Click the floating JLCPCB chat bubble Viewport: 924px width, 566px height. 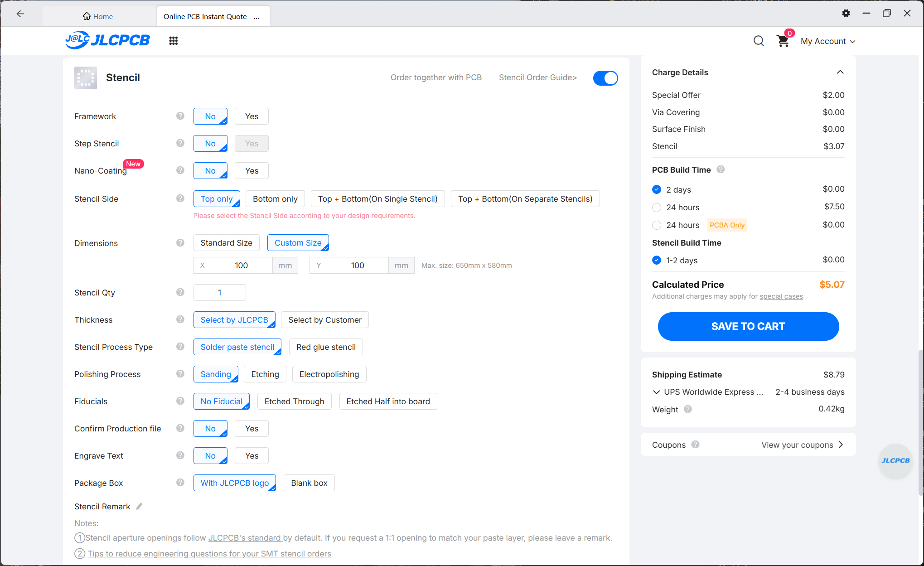click(x=895, y=460)
